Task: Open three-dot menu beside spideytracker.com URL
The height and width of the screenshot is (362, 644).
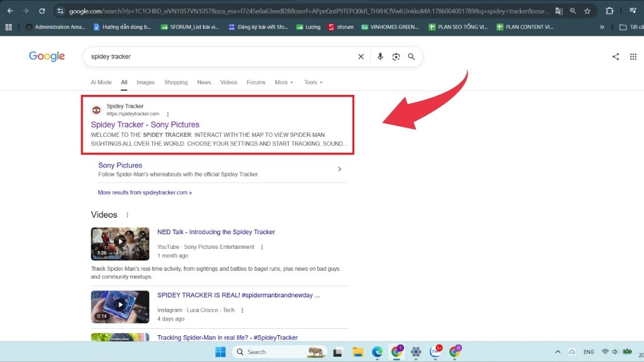Action: [168, 114]
